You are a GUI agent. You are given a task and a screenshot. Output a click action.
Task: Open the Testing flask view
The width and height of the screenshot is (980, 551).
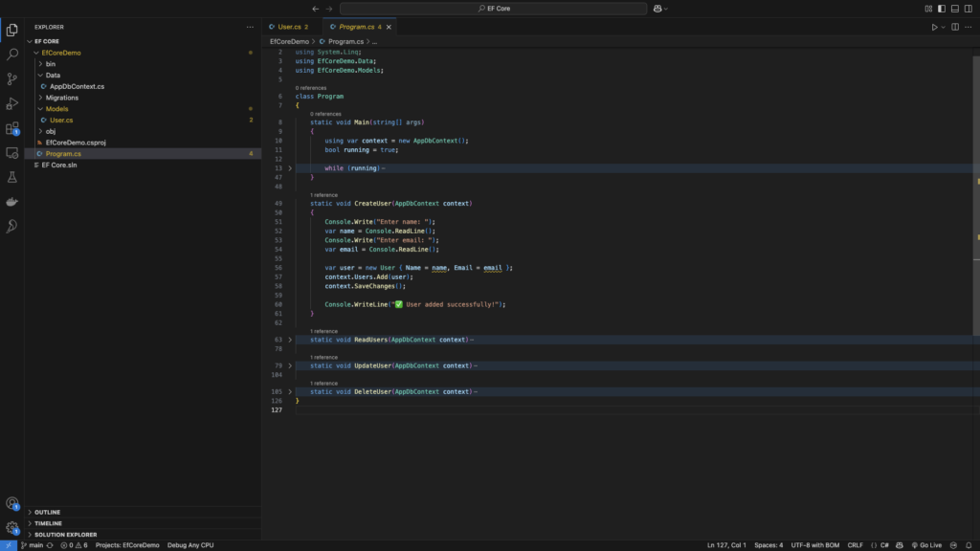pos(11,177)
